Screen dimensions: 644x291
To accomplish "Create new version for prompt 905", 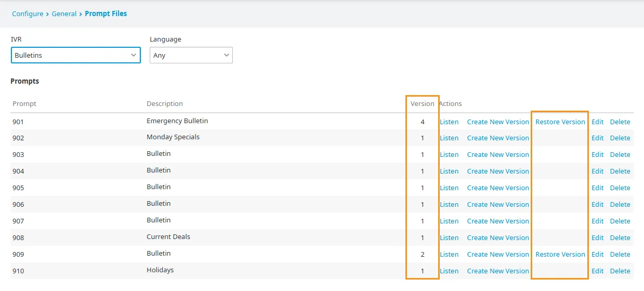I will (x=498, y=188).
